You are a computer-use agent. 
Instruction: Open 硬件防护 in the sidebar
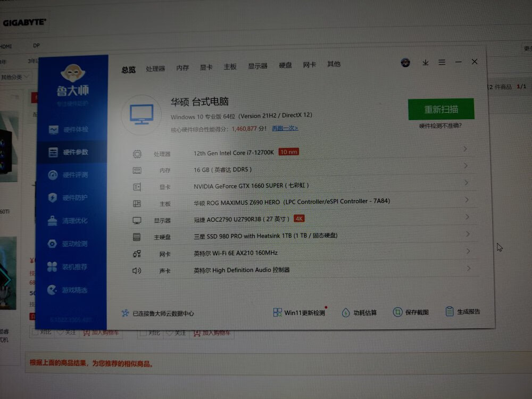tap(68, 198)
